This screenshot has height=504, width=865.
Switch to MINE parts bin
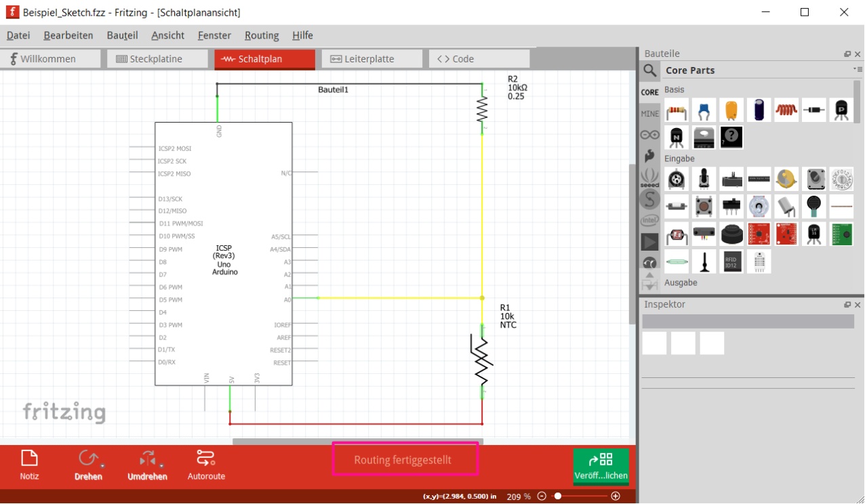click(649, 114)
